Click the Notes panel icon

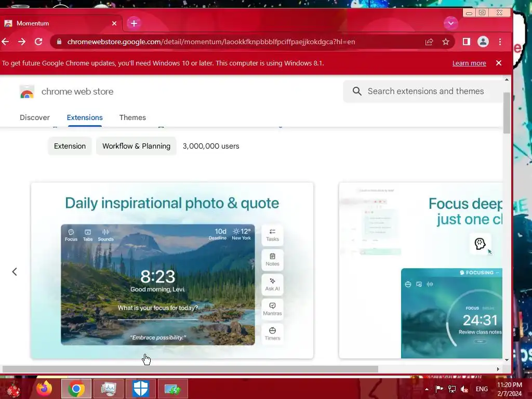pos(272,260)
